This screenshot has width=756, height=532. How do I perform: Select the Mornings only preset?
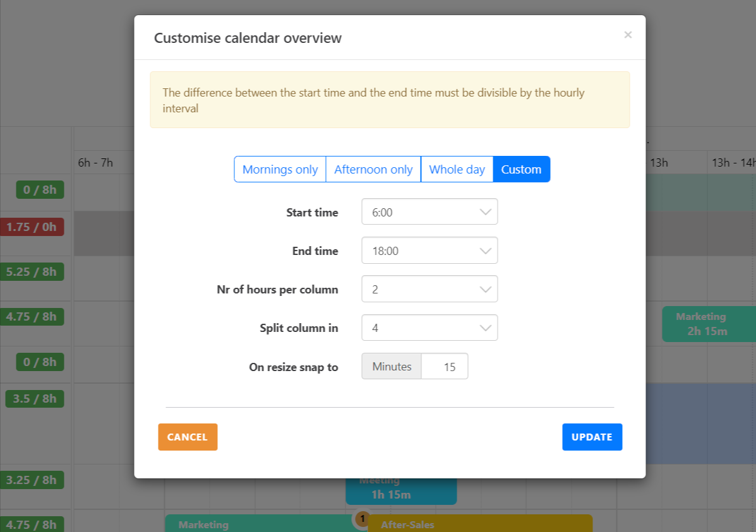(x=280, y=169)
